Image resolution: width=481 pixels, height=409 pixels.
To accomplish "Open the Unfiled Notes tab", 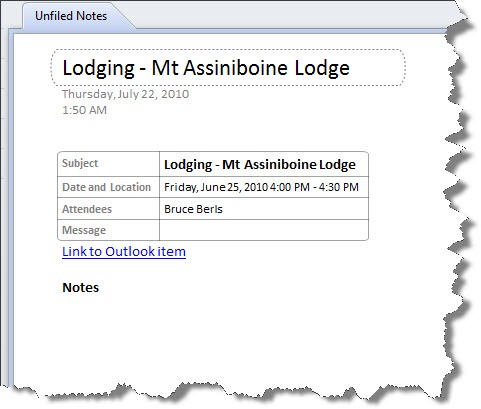I will pyautogui.click(x=71, y=16).
